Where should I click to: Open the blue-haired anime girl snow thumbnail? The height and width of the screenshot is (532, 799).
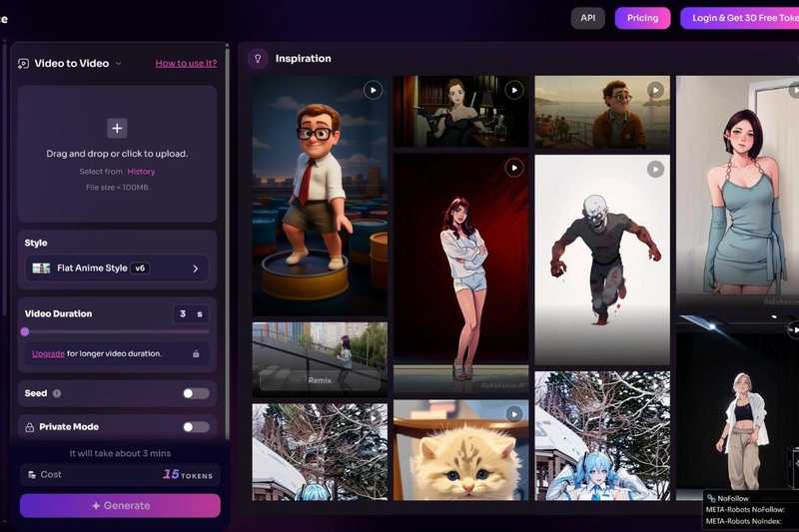tap(602, 436)
